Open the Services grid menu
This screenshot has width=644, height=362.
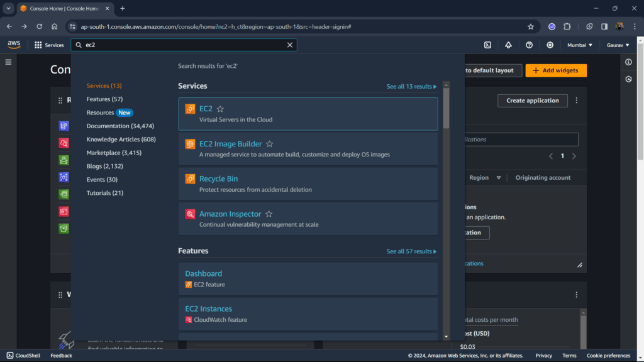coord(49,45)
